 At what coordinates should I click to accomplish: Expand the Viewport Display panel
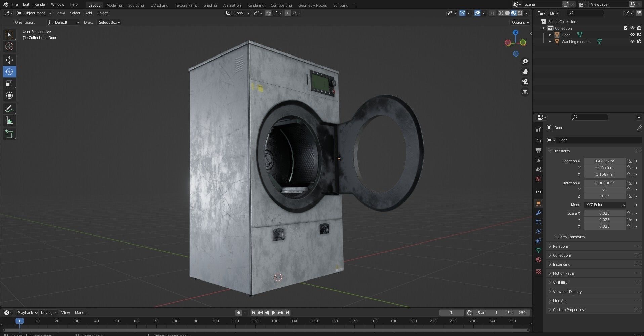pos(594,292)
